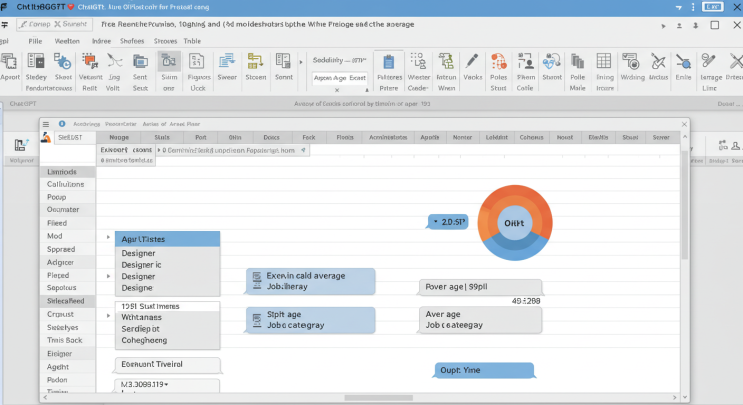The image size is (743, 405).
Task: Switch to the Noage tab
Action: pos(119,137)
